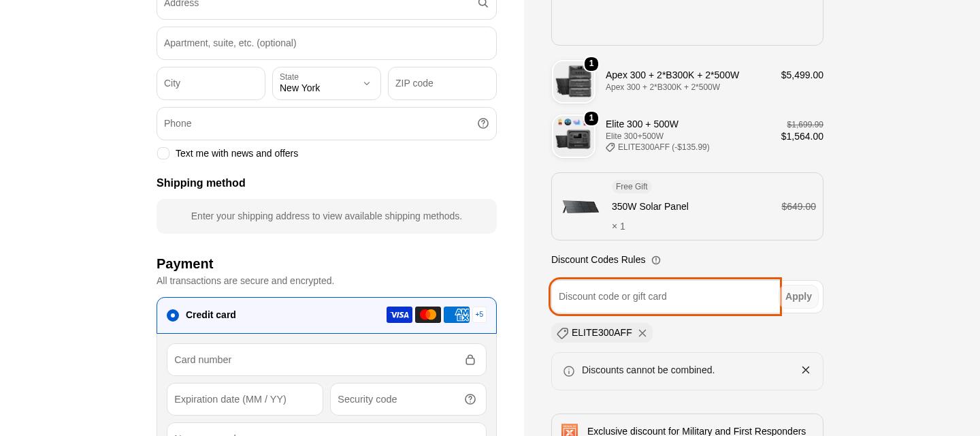This screenshot has height=436, width=980.
Task: Click tag icon next to ELITE300AFF (-$135.99)
Action: coord(610,147)
